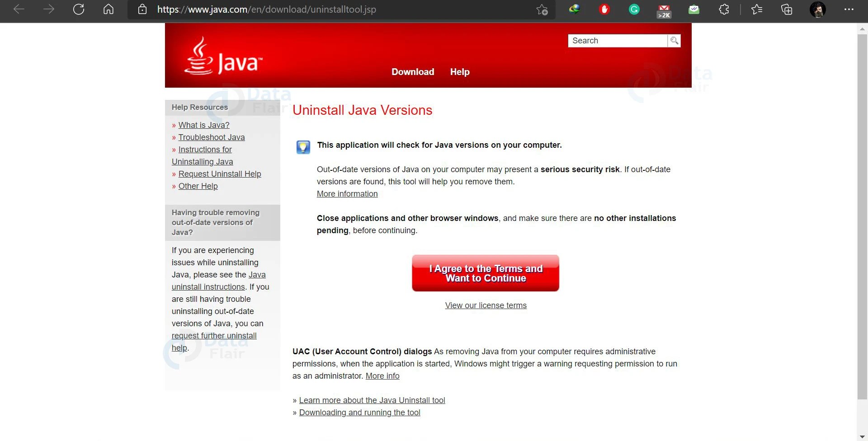
Task: Follow the Java uninstall instructions link
Action: (x=219, y=281)
